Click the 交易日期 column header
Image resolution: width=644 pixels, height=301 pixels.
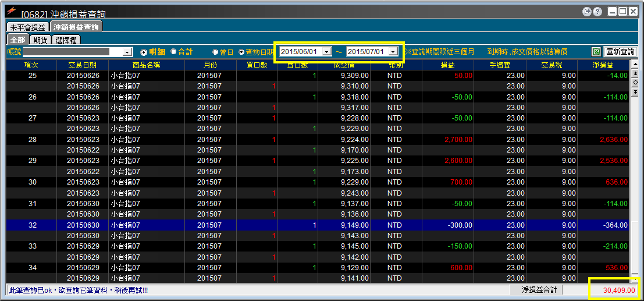coord(82,65)
